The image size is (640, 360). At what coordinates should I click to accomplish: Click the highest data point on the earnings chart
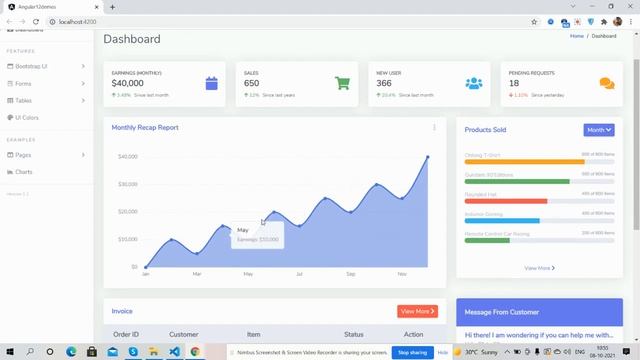[428, 157]
